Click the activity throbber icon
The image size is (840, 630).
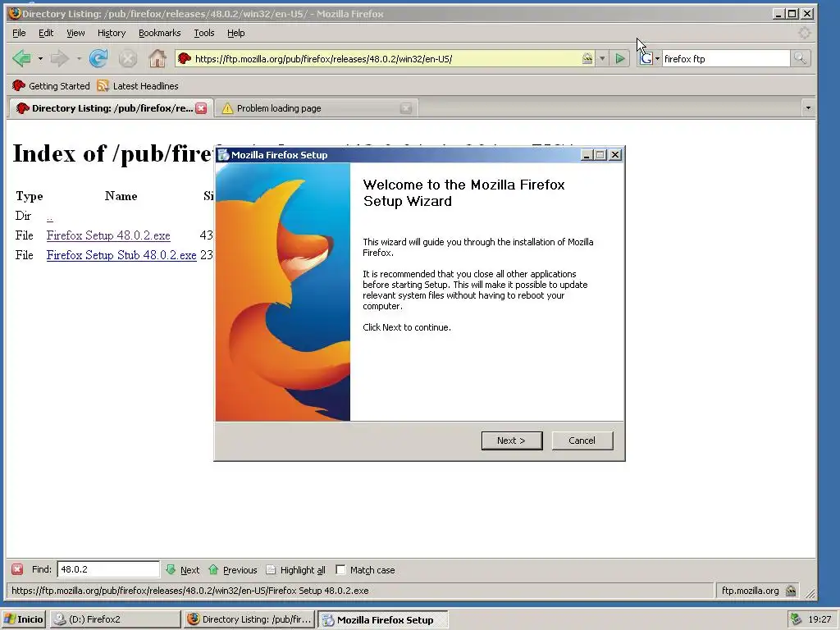click(804, 33)
